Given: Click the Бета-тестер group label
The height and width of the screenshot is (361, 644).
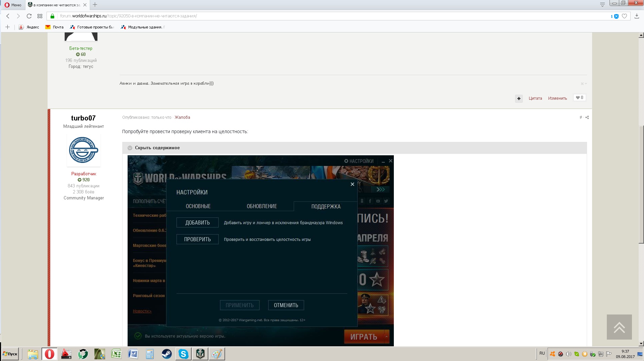Looking at the screenshot, I should [81, 49].
